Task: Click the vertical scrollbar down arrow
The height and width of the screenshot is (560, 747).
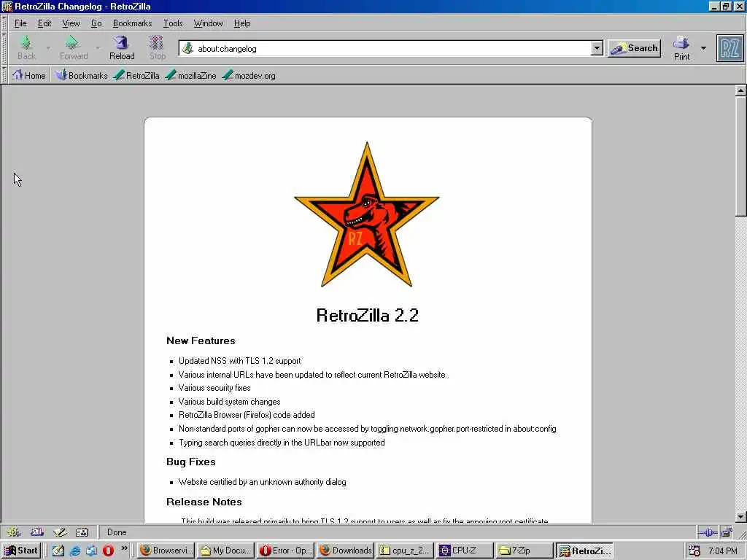Action: point(740,517)
